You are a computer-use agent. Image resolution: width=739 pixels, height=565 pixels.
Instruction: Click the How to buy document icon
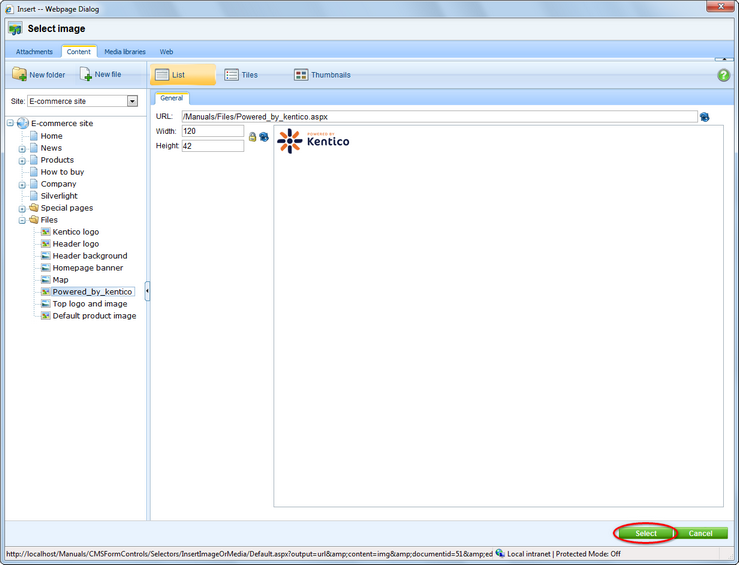(x=33, y=172)
